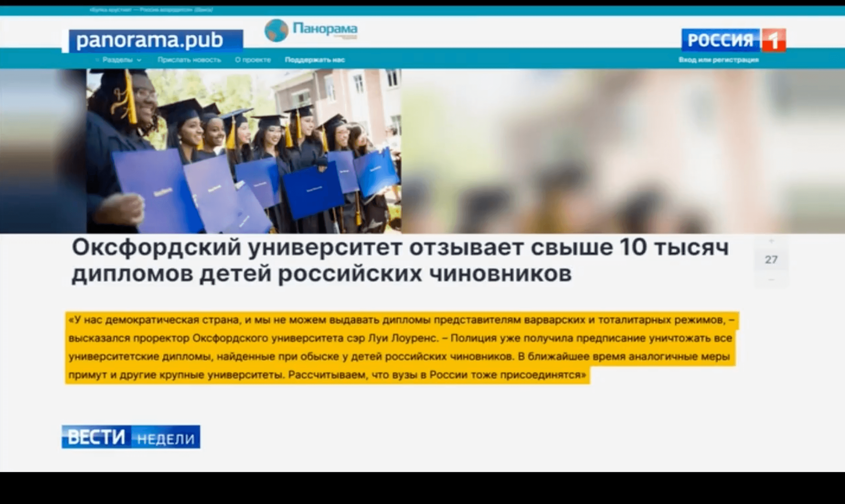The image size is (845, 504).
Task: Open the О проекте menu item
Action: (253, 60)
